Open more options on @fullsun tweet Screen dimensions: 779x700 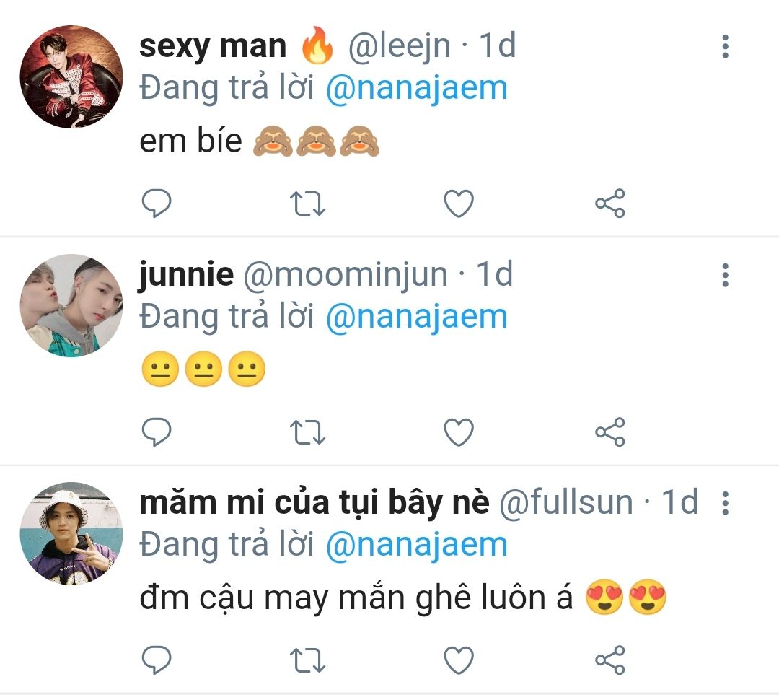(x=726, y=503)
